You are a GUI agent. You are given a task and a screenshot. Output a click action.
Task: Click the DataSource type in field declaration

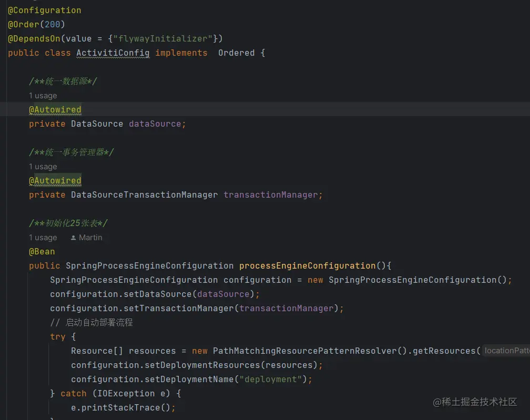(x=97, y=124)
